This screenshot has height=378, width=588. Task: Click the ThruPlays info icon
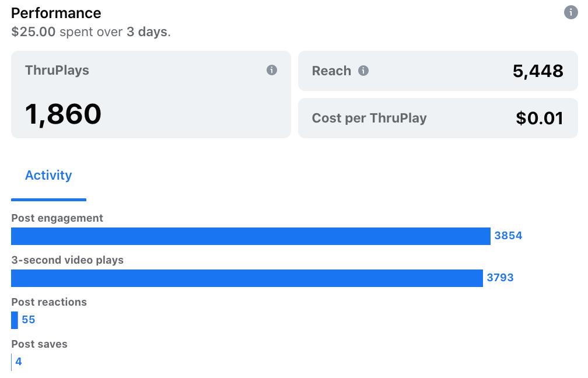click(x=272, y=70)
